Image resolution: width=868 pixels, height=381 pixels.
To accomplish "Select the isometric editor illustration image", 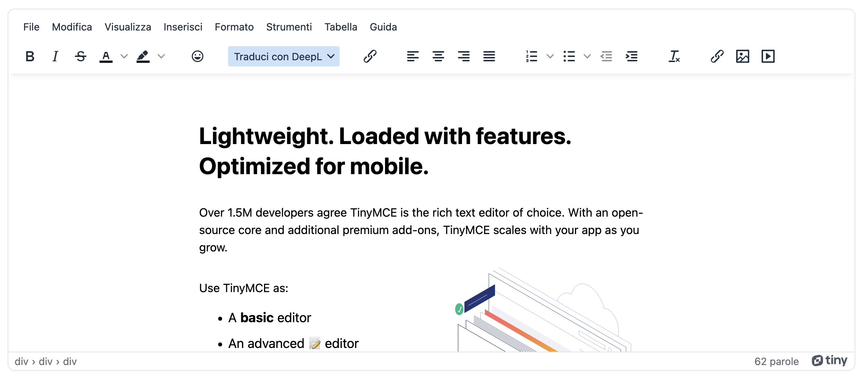I will coord(543,310).
